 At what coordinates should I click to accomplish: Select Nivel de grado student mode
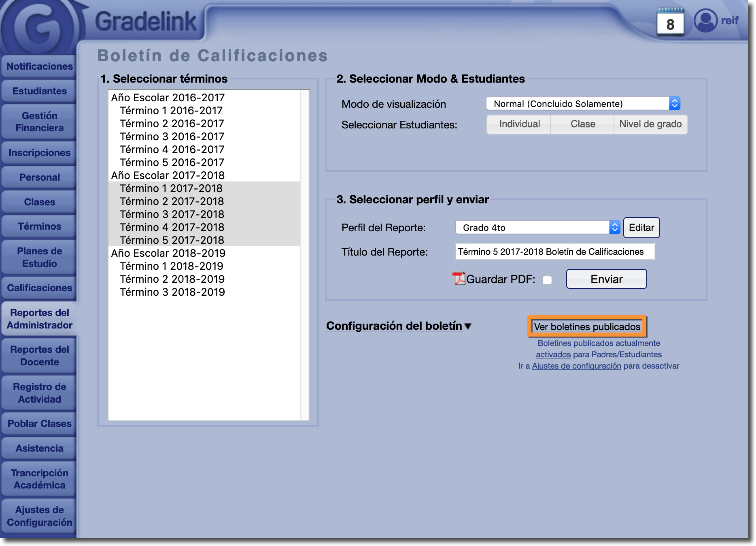point(650,124)
